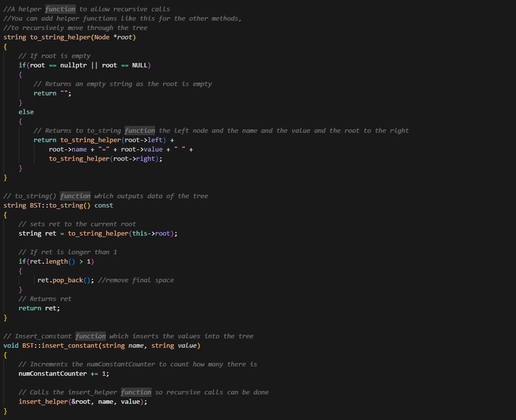
Task: Click the 'nullptr' keyword in the if condition
Action: coord(73,65)
